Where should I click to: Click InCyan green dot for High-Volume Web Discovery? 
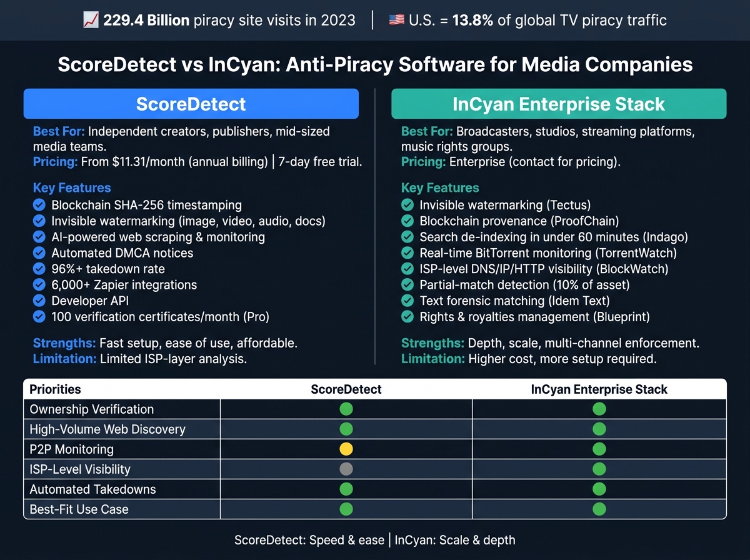tap(599, 429)
